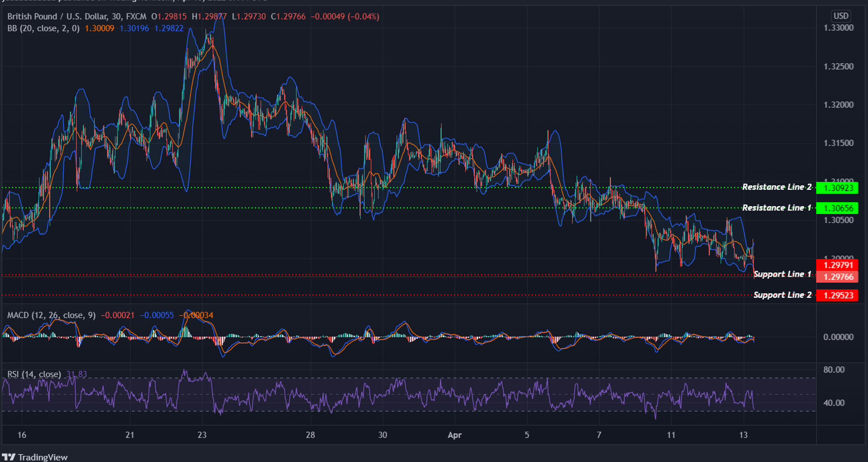Click the Support Line 2 price tag 1.29523
The height and width of the screenshot is (462, 868).
click(838, 295)
